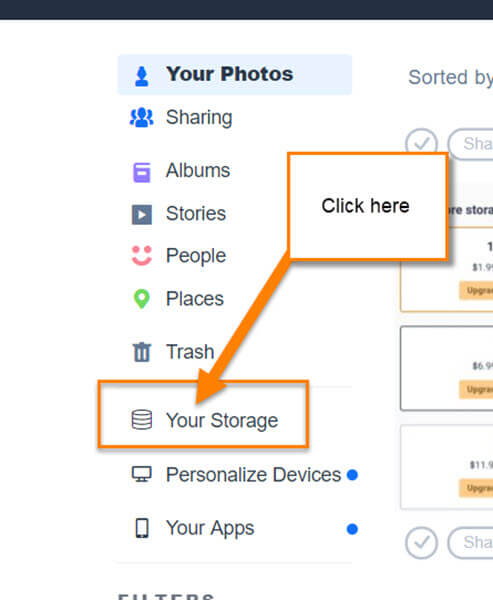493x600 pixels.
Task: Open the Sorted by dropdown
Action: tap(451, 78)
